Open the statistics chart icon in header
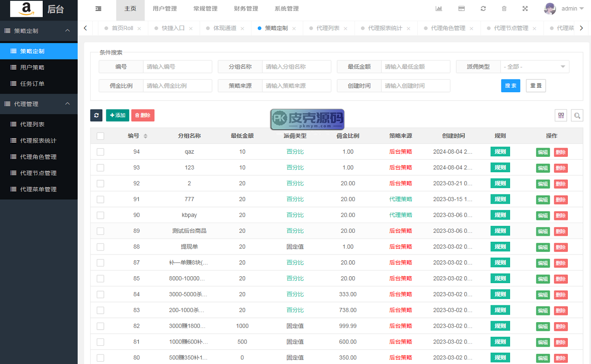This screenshot has width=591, height=364. (439, 9)
